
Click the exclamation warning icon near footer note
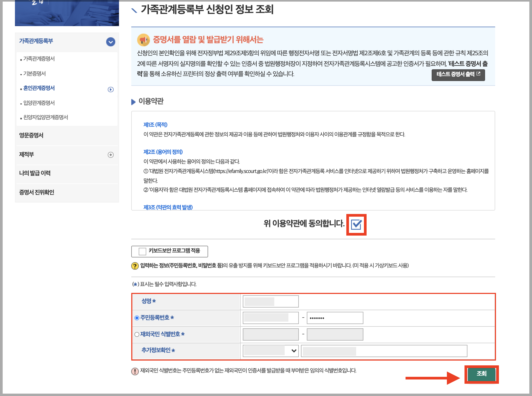pos(135,371)
